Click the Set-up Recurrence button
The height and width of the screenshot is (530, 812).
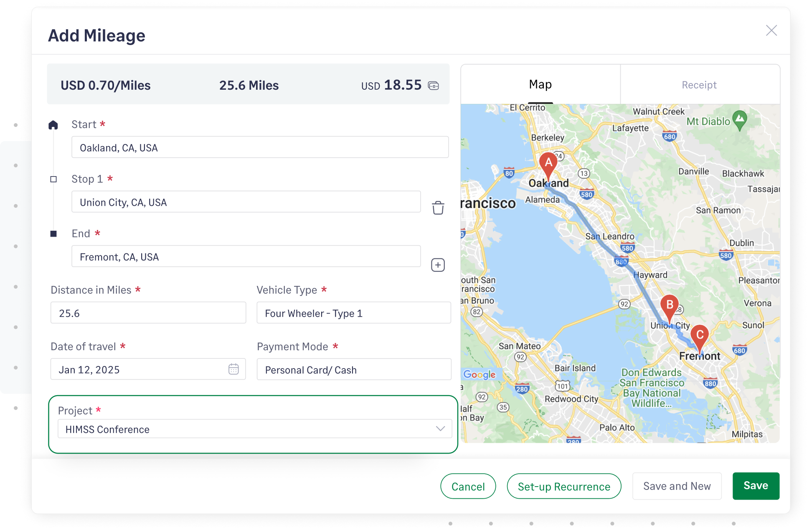coord(564,486)
